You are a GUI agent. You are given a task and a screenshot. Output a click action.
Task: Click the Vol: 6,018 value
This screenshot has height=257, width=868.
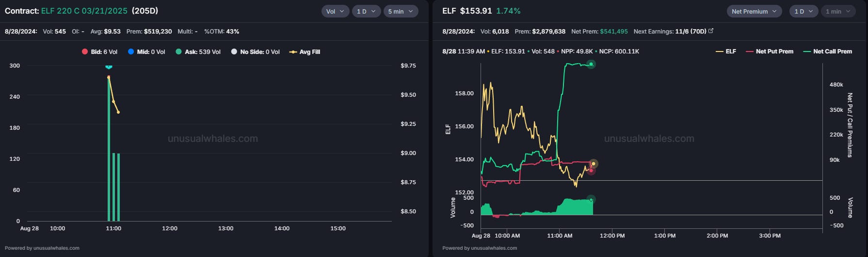pos(495,31)
